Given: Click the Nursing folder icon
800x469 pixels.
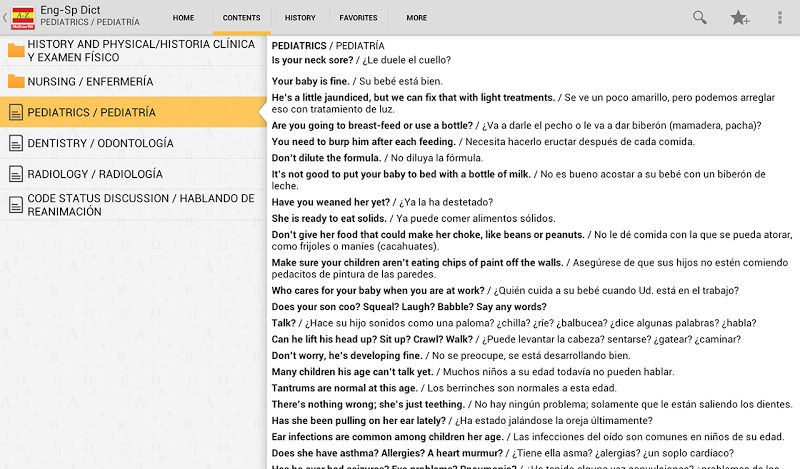Looking at the screenshot, I should pos(16,81).
